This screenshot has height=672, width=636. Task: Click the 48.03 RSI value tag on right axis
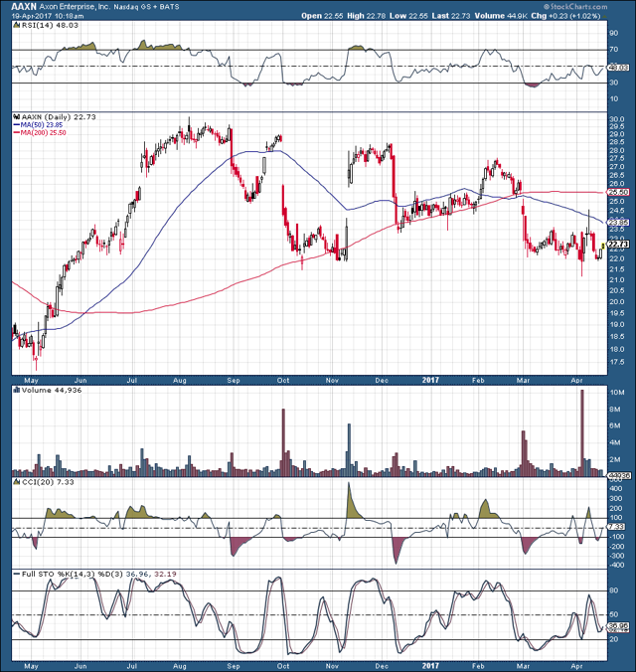click(x=619, y=68)
